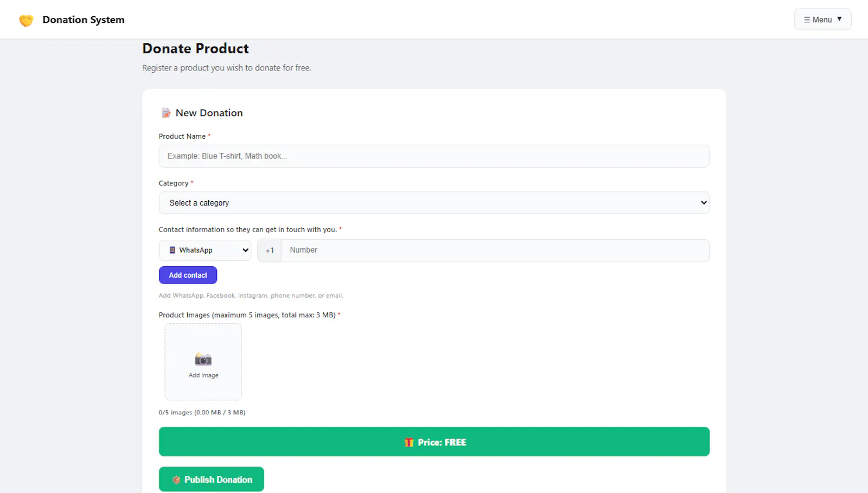Open the Select a category dropdown
868x493 pixels.
pyautogui.click(x=434, y=203)
